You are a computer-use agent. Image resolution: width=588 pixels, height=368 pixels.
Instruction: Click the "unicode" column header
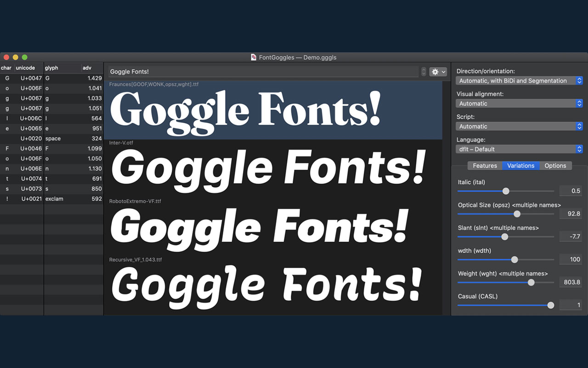(x=28, y=68)
